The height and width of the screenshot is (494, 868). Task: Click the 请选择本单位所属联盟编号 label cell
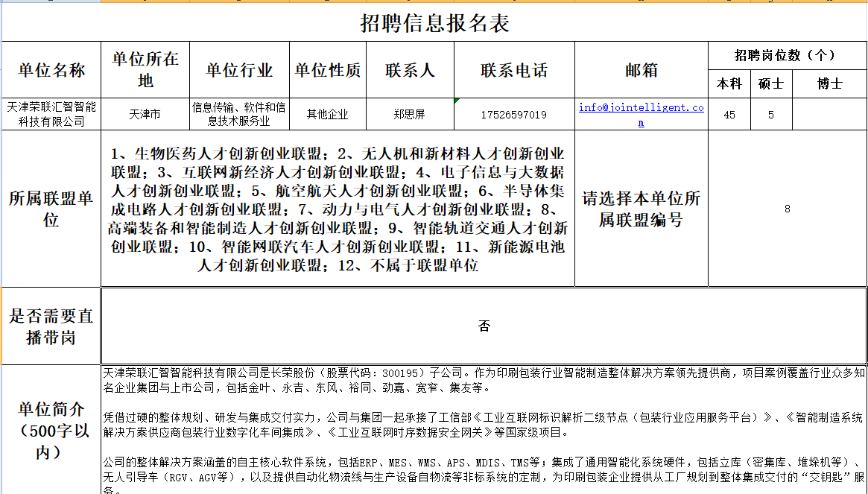click(641, 209)
